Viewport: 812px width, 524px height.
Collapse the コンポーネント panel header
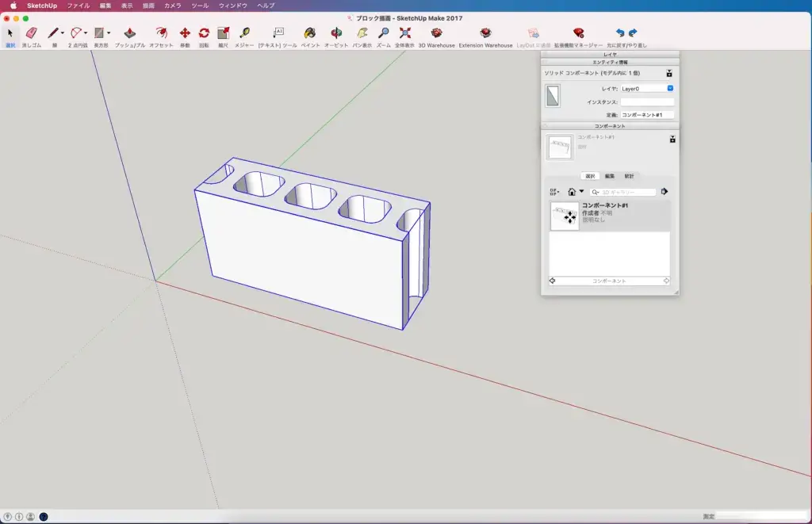click(x=610, y=126)
